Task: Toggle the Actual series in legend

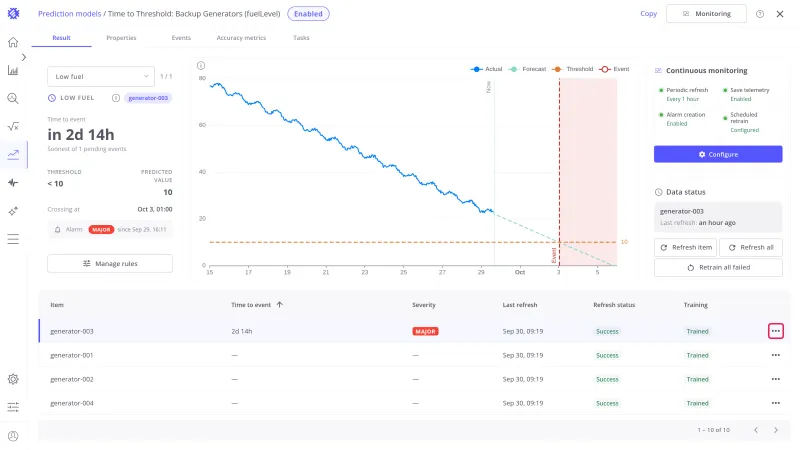Action: click(486, 69)
